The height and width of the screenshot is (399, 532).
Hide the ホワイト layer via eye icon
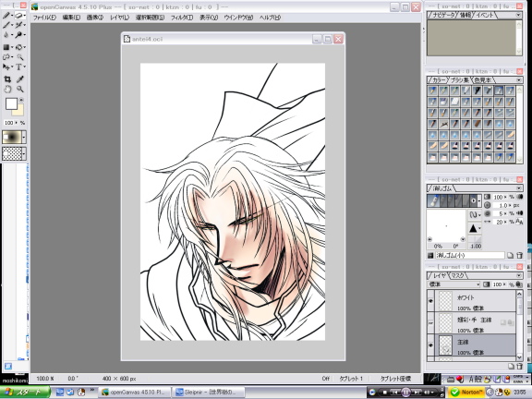[x=430, y=300]
